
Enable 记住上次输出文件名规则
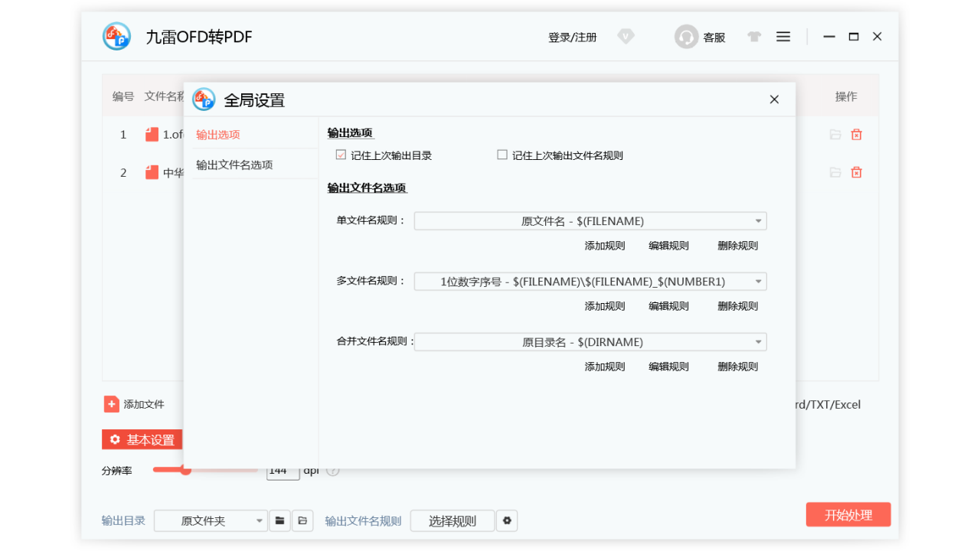[501, 154]
